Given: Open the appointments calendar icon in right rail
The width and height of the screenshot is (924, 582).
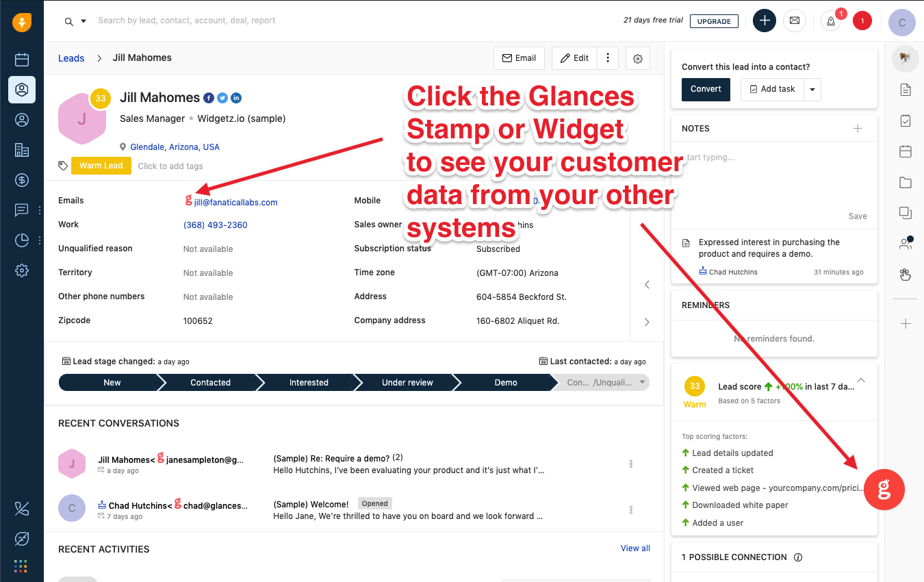Looking at the screenshot, I should [906, 151].
